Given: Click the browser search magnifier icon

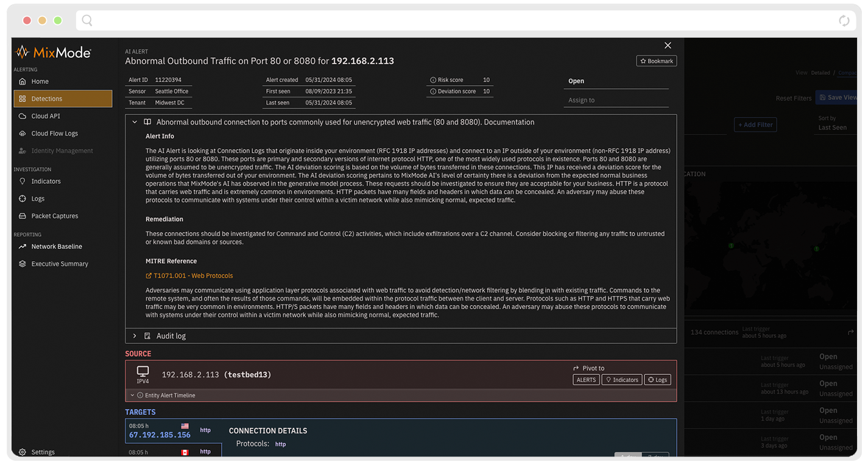Looking at the screenshot, I should tap(87, 21).
